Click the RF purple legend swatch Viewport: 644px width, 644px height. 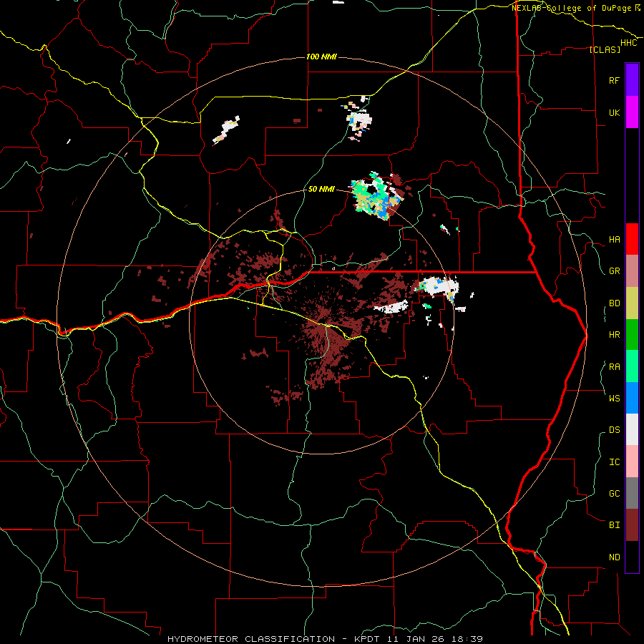coord(632,80)
